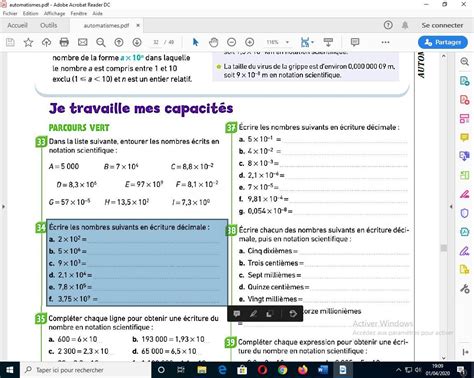Select the automatismes.pdf document tab
The image size is (474, 378).
pyautogui.click(x=106, y=25)
